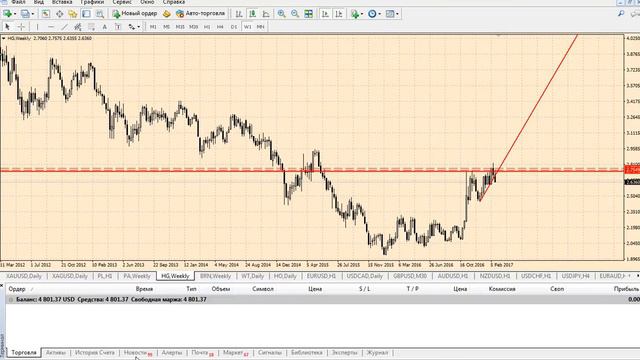
Task: Switch timeframe to MN
Action: pyautogui.click(x=260, y=27)
